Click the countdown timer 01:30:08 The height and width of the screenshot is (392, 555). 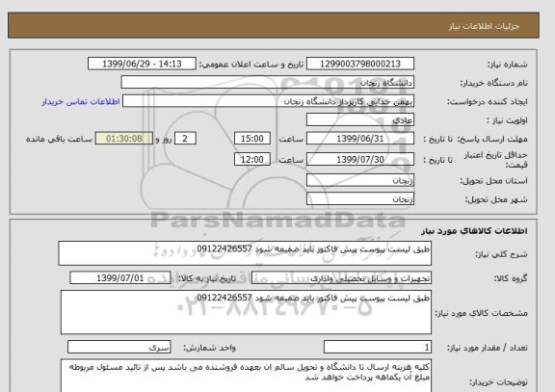pos(124,139)
